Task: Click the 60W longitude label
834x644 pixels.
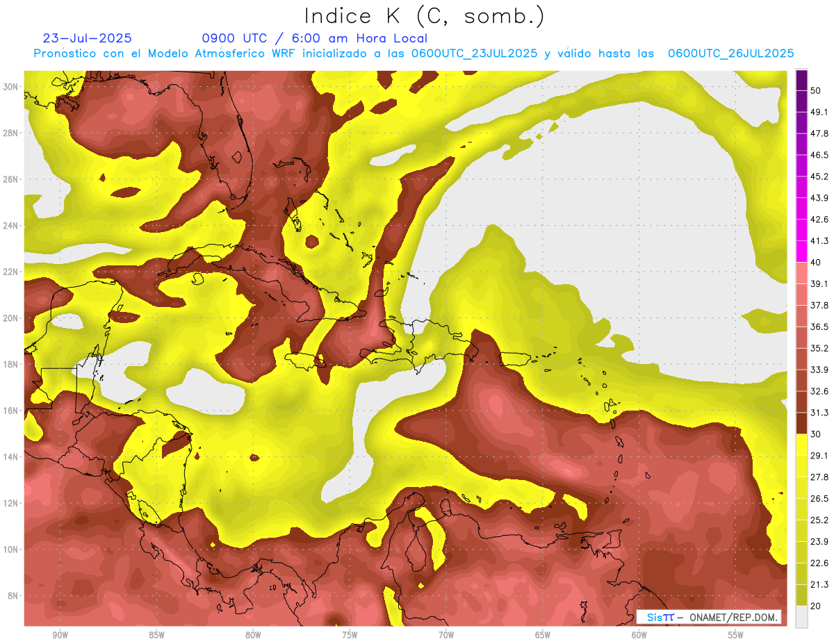Action: tap(639, 635)
